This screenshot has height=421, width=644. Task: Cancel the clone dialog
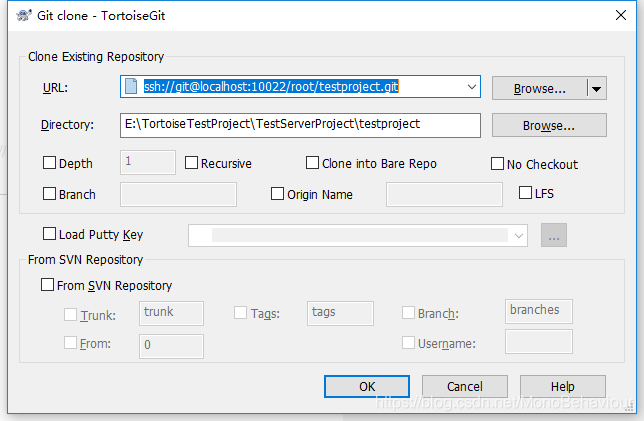[x=465, y=386]
